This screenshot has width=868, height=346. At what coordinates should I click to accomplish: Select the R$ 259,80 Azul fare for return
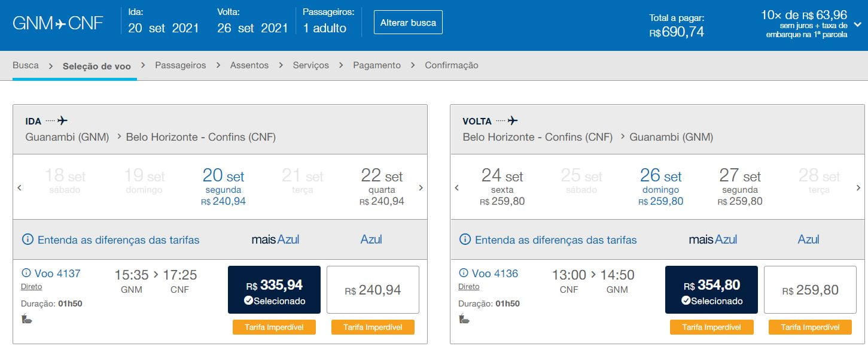click(811, 290)
